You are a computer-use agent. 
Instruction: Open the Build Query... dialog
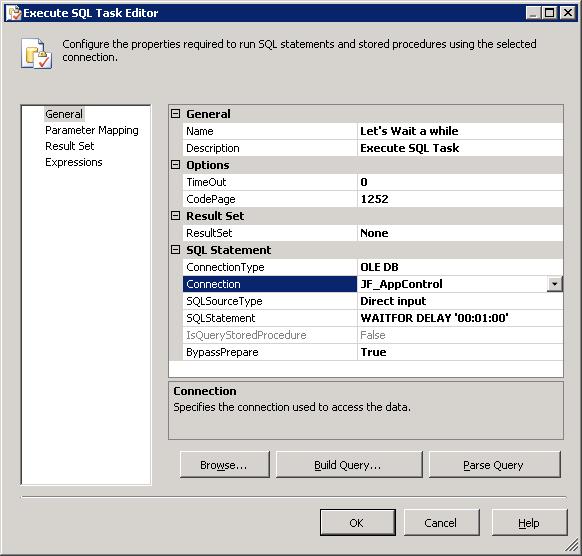point(349,465)
